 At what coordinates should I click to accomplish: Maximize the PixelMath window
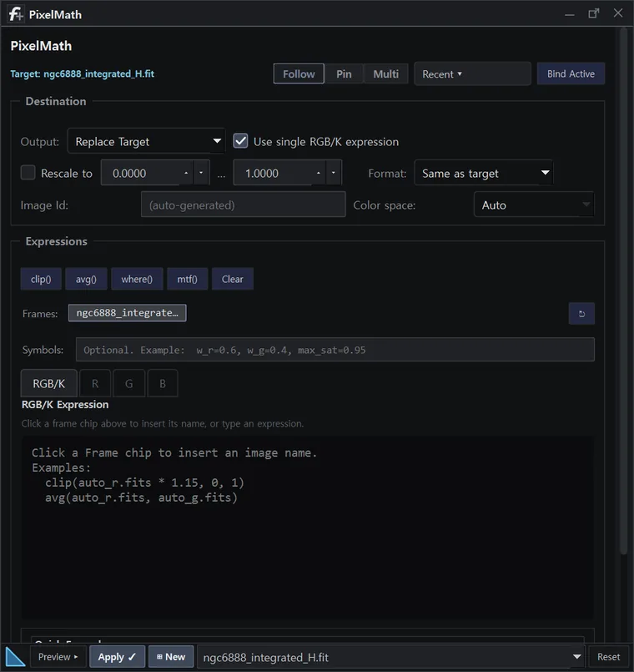[x=593, y=13]
